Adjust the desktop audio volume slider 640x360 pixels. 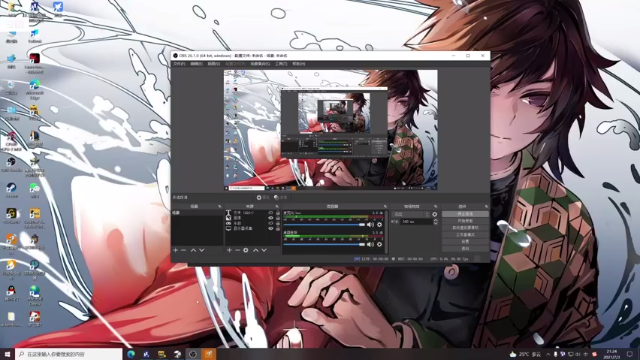point(324,244)
